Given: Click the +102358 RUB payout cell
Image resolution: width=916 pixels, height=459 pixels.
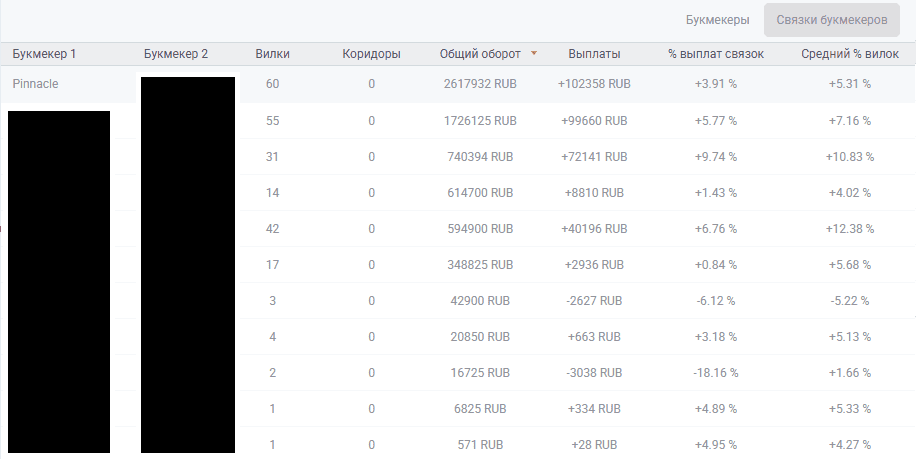Looking at the screenshot, I should [x=594, y=84].
